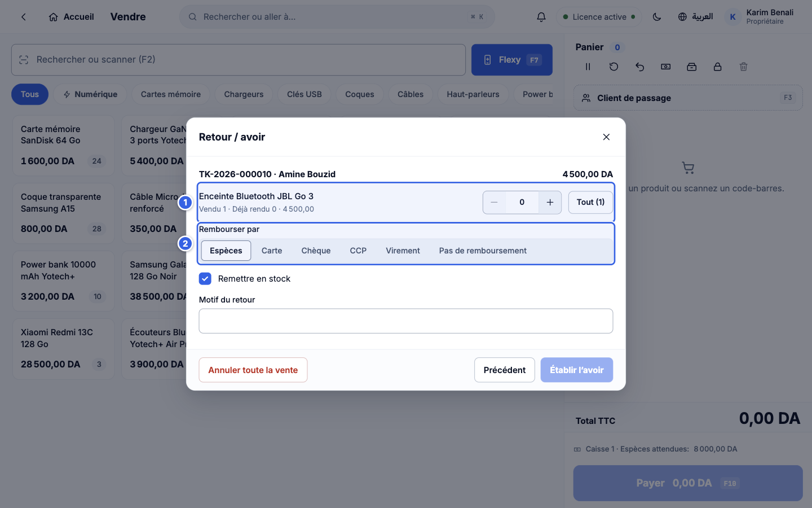Click the circular reset arrow icon in Panier
812x508 pixels.
click(614, 67)
